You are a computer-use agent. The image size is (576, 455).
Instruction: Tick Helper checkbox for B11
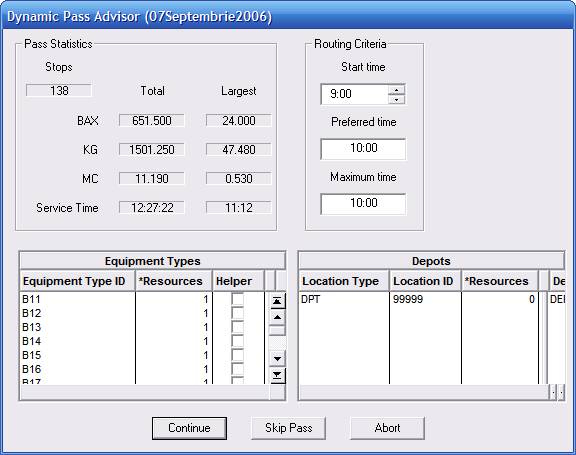click(x=237, y=299)
